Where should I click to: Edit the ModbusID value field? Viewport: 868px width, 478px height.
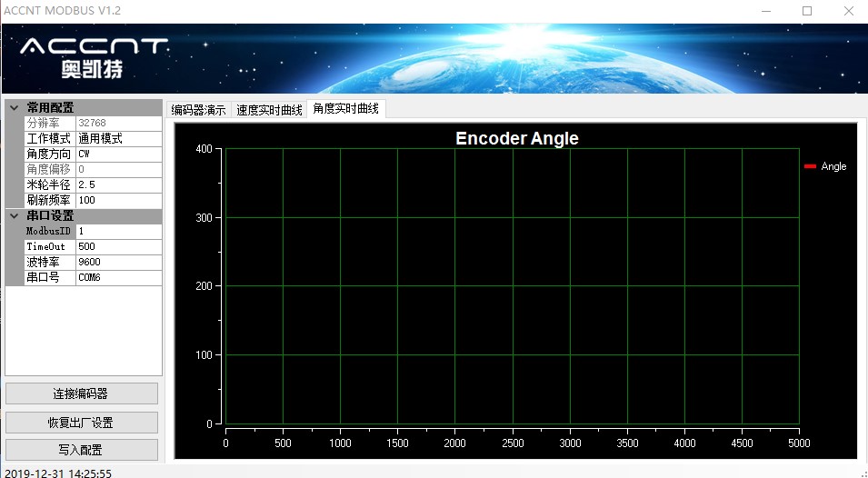118,232
